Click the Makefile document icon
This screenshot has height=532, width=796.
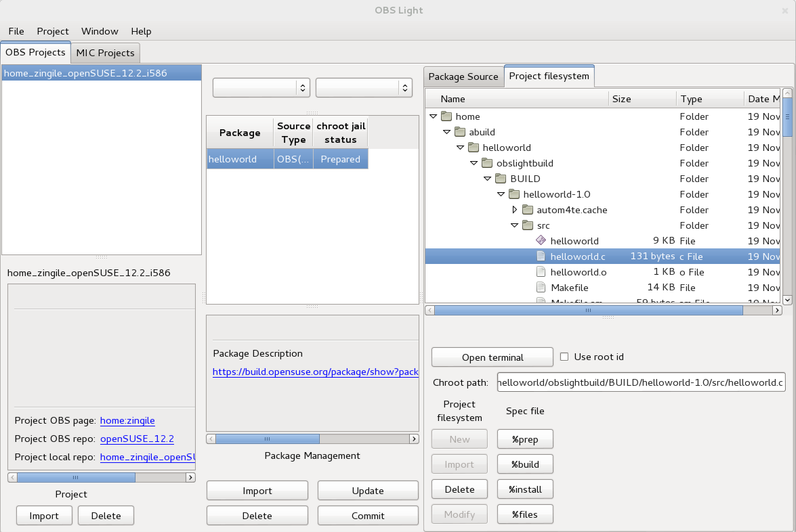[541, 287]
